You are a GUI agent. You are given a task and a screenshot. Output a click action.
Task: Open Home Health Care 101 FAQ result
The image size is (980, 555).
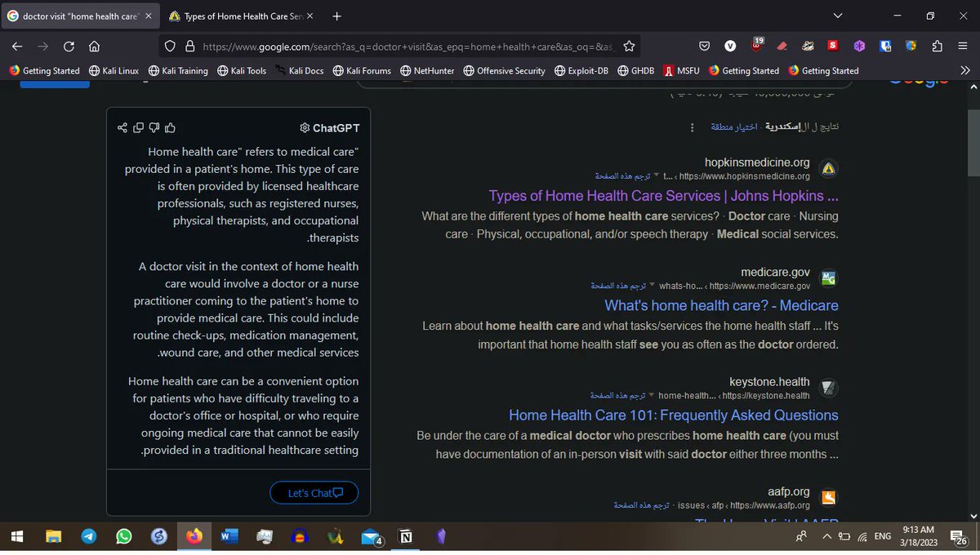674,415
